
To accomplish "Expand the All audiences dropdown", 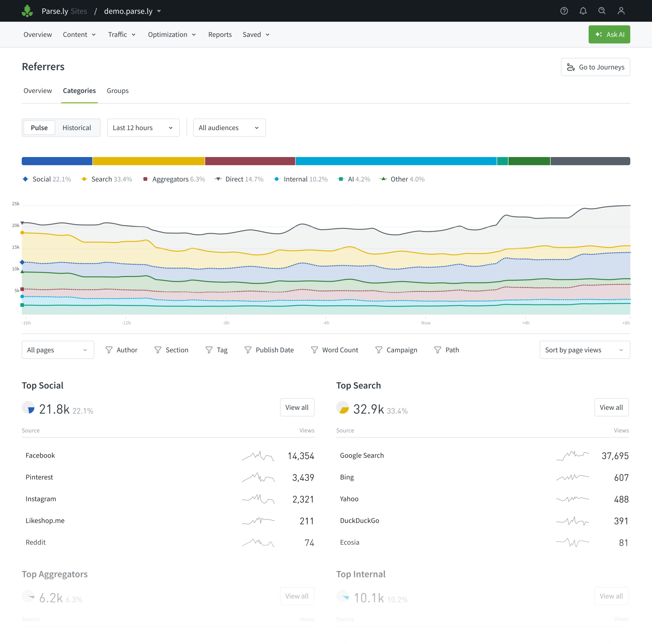I will click(x=229, y=128).
